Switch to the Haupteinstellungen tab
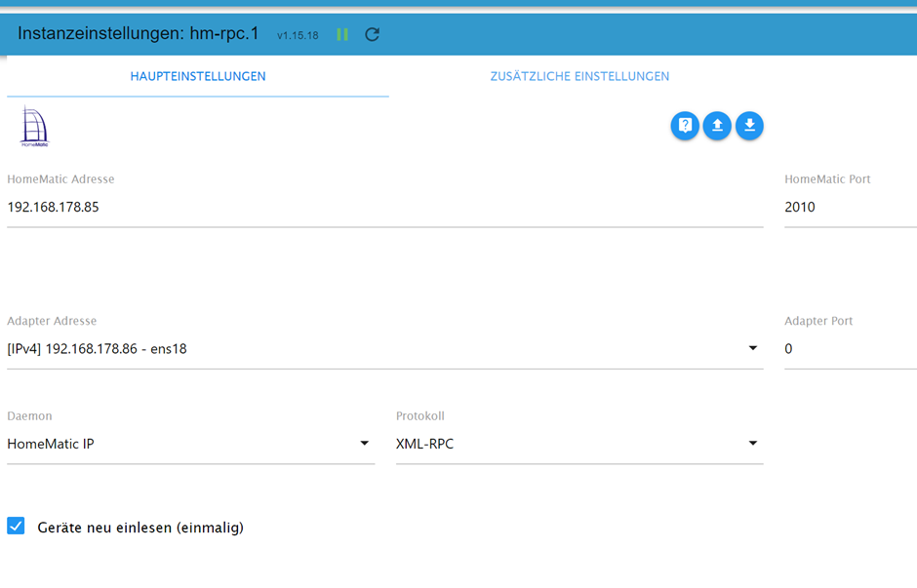 point(198,77)
